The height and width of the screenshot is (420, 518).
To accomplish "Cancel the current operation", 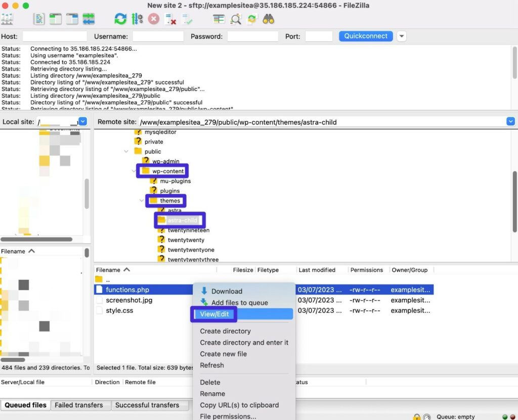I will click(x=153, y=19).
